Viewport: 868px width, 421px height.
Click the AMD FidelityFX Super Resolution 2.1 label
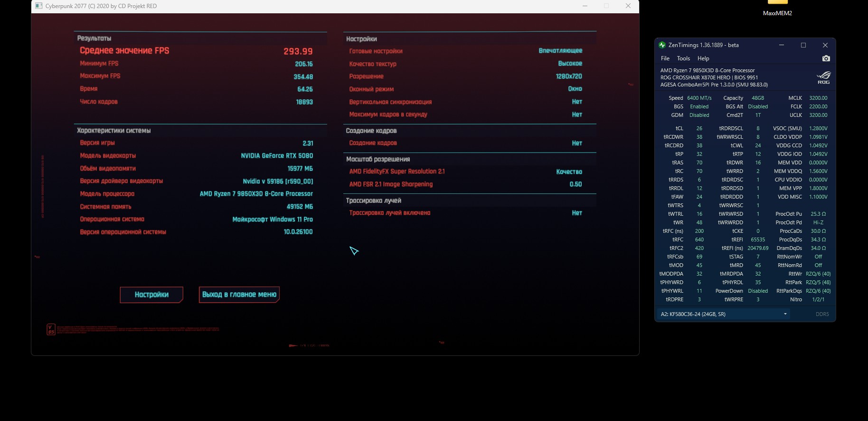click(x=397, y=172)
